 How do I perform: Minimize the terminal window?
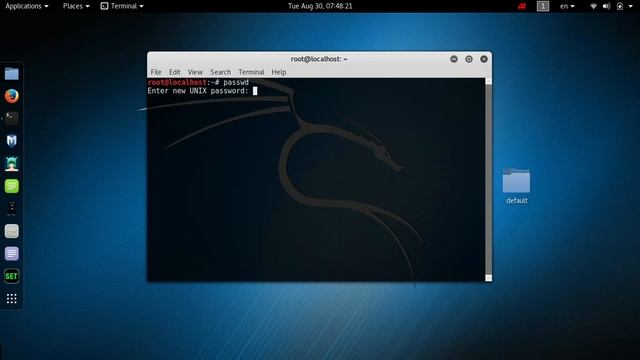tap(454, 59)
